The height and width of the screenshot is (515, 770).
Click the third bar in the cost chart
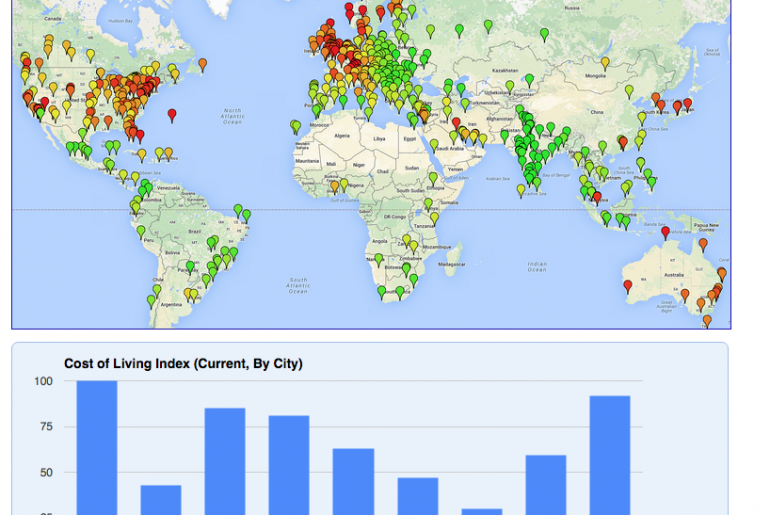pyautogui.click(x=225, y=460)
